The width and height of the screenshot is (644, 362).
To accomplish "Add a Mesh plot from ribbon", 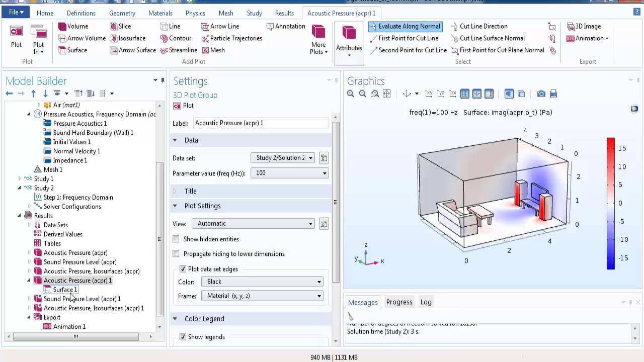I will pos(213,50).
